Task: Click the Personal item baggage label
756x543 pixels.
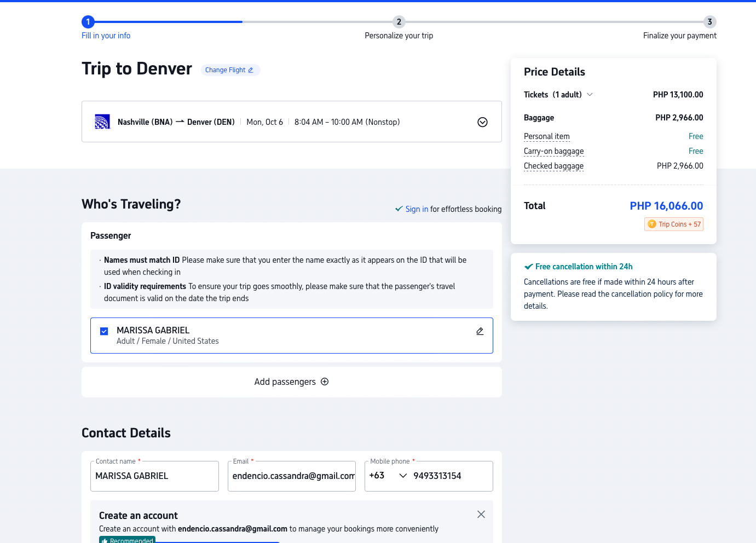Action: point(547,136)
